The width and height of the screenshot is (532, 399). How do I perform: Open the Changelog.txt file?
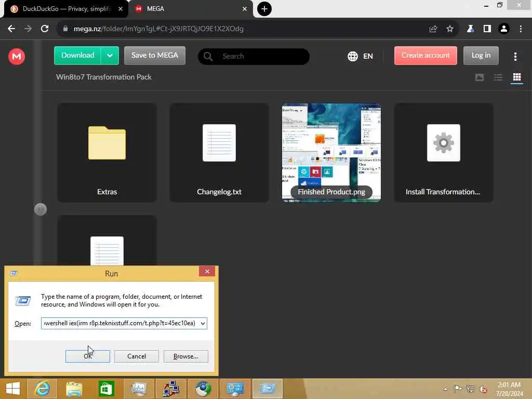coord(219,153)
